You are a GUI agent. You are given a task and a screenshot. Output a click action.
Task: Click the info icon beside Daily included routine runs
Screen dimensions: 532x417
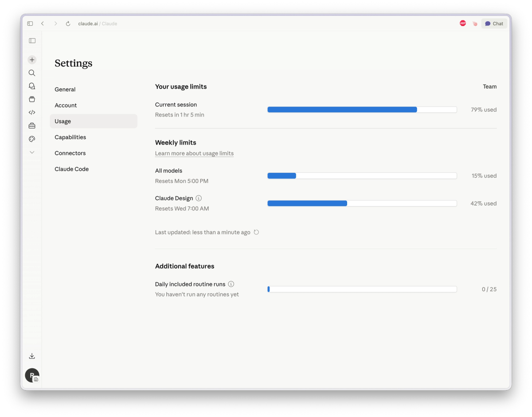tap(231, 284)
